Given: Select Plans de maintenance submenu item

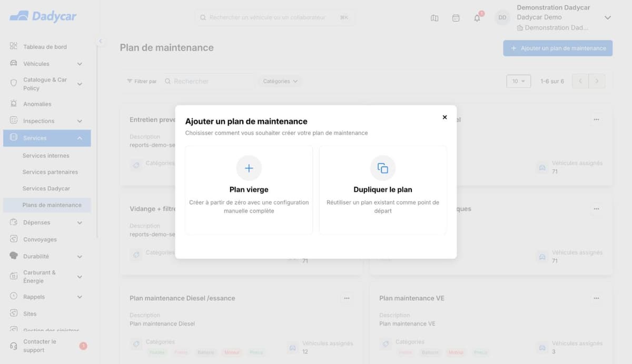Looking at the screenshot, I should (47, 205).
